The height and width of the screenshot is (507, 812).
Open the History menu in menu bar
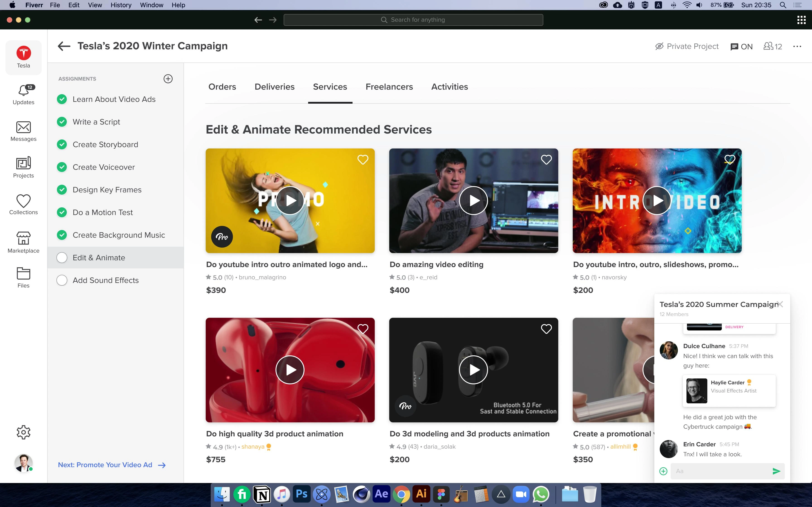coord(121,5)
